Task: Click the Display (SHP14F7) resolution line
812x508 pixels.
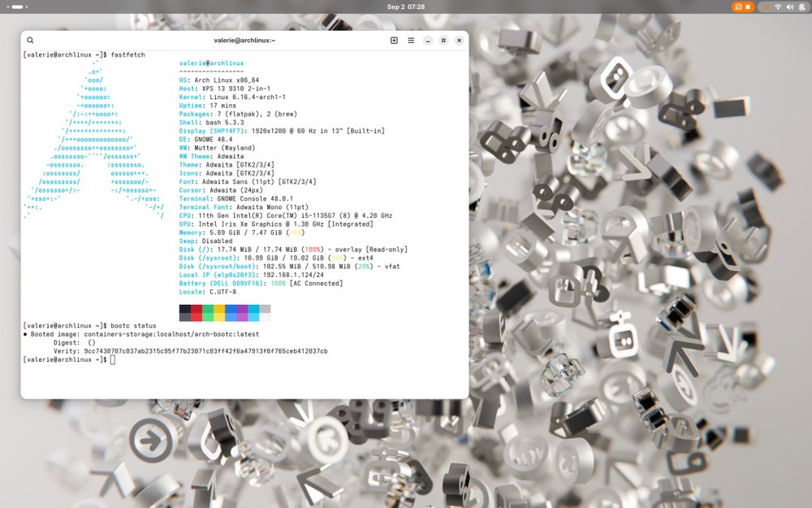Action: click(x=283, y=131)
